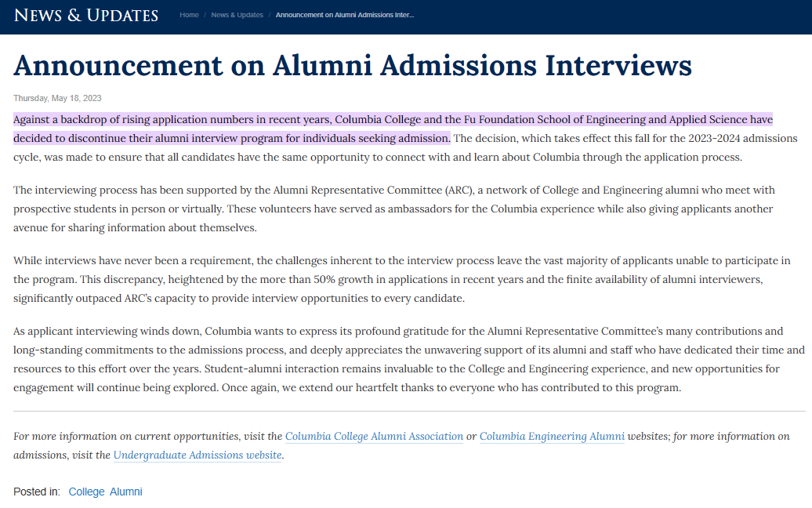Click the Announcement on Alumni Admissions Interviews headline

[x=352, y=66]
